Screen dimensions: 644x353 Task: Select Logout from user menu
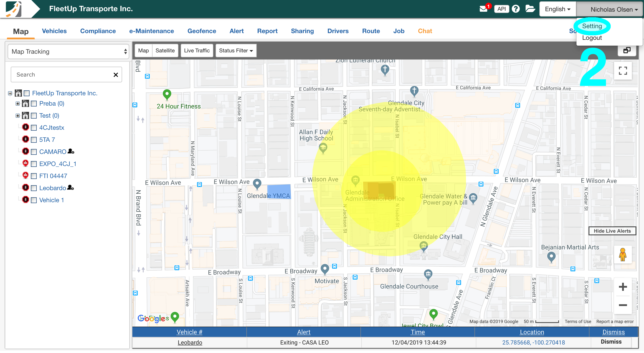tap(592, 38)
